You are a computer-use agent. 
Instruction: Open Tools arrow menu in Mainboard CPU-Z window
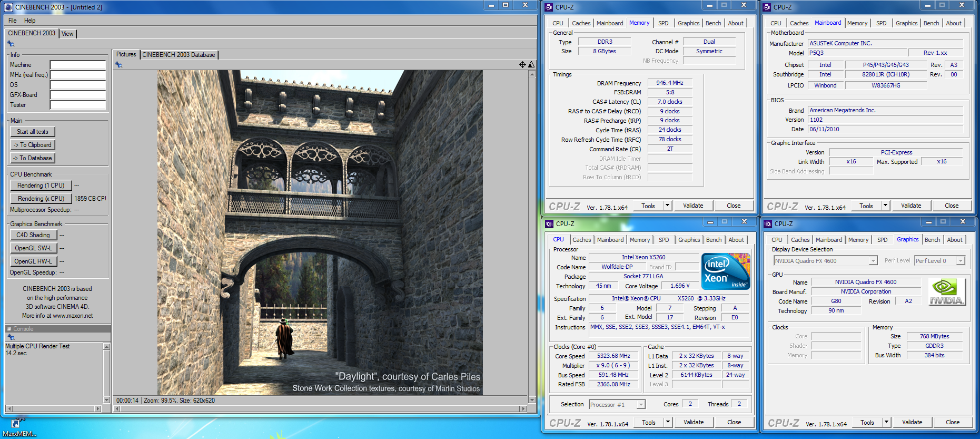click(x=885, y=206)
